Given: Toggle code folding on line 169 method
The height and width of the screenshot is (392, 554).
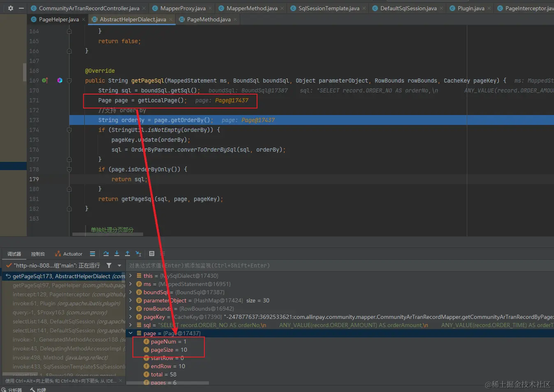Looking at the screenshot, I should (69, 81).
